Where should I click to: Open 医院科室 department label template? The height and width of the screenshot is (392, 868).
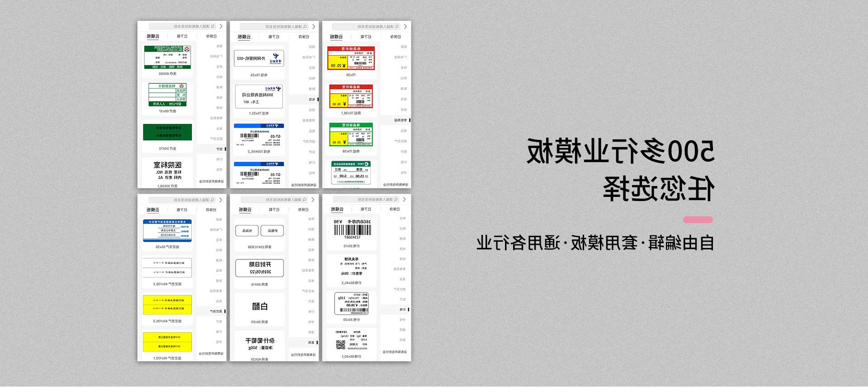point(167,172)
